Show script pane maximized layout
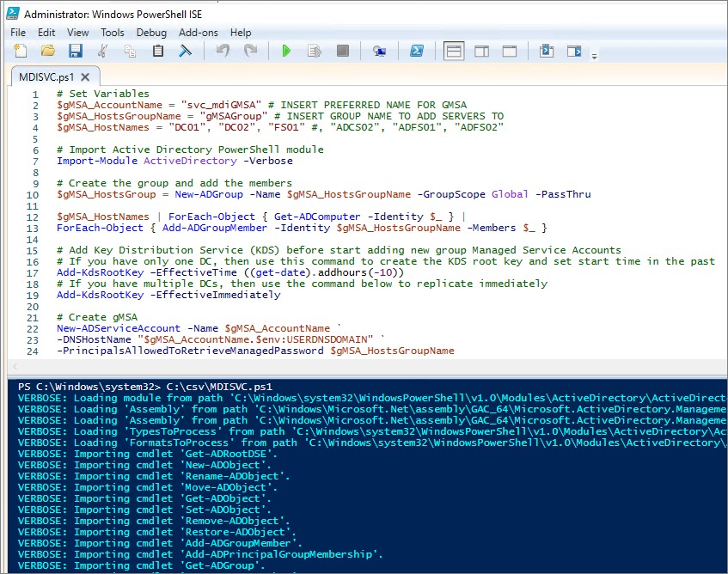This screenshot has height=574, width=728. pos(510,51)
